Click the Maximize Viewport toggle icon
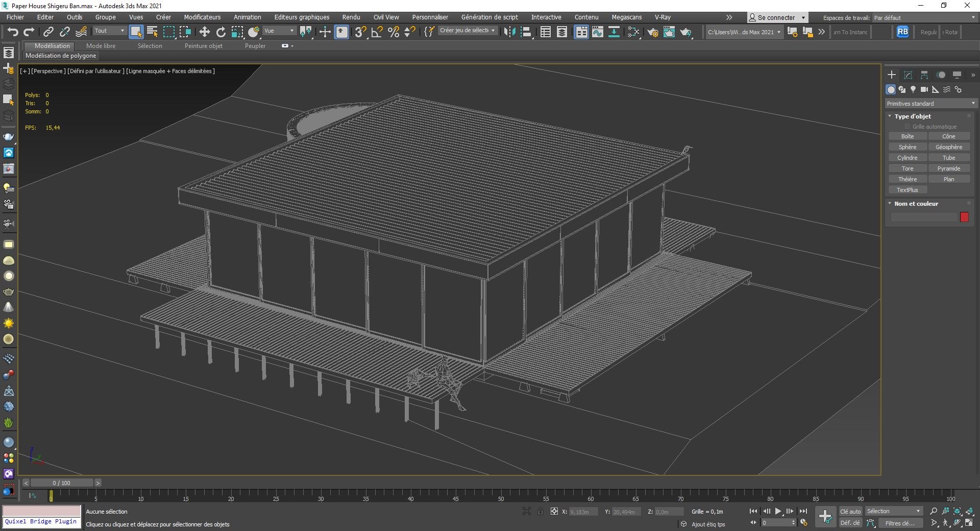This screenshot has height=531, width=980. click(969, 523)
